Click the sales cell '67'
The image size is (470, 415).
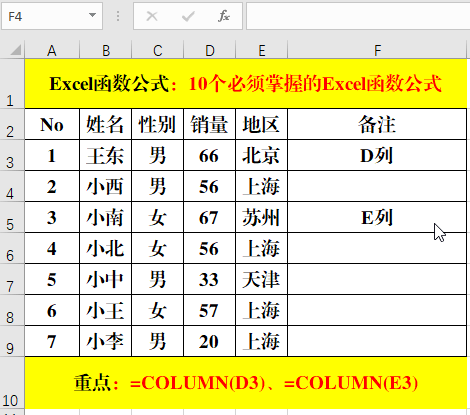[210, 217]
